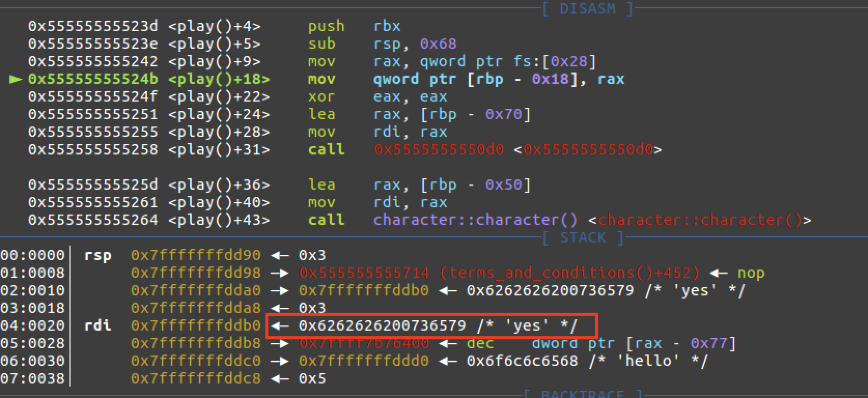This screenshot has width=868, height=398.
Task: Select stack address 0x7fffffffdd98
Action: (x=195, y=273)
